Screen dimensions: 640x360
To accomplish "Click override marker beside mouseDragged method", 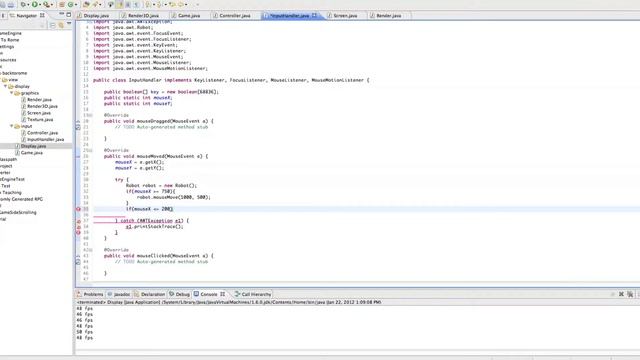I will point(78,121).
